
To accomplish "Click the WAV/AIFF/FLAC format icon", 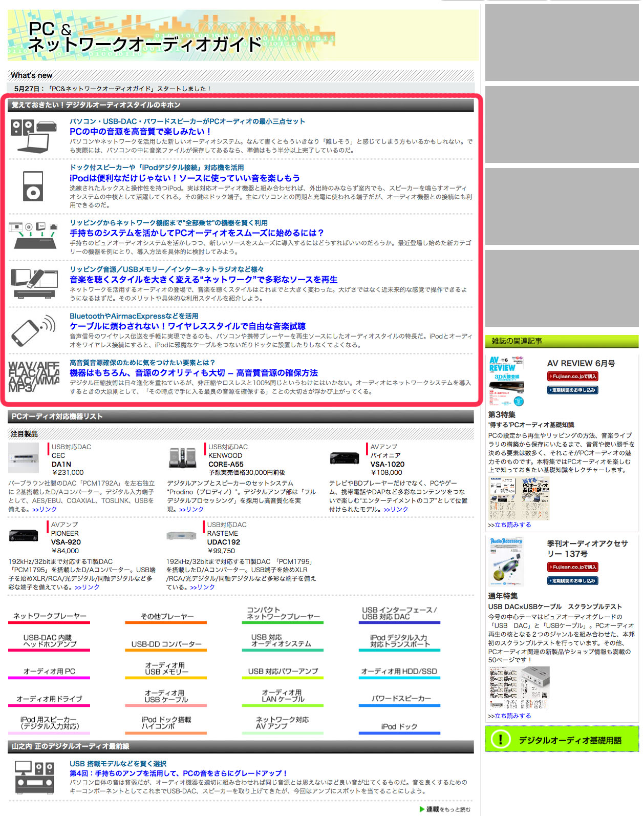I will pos(34,377).
